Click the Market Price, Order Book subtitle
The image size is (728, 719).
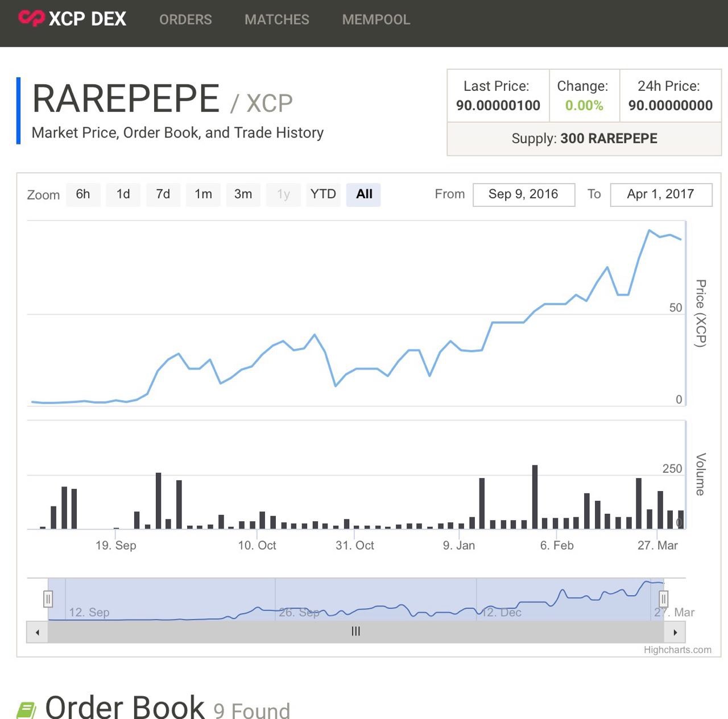(x=177, y=132)
